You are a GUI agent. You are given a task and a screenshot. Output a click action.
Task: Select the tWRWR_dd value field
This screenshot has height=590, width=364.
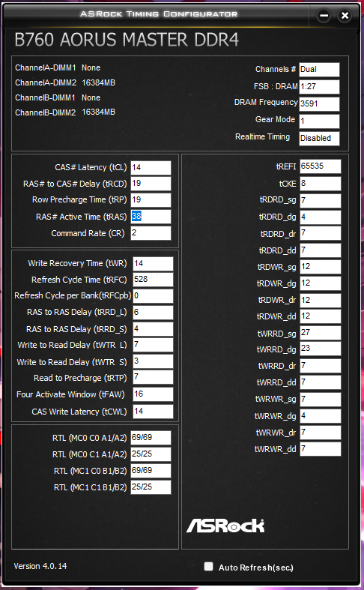[x=321, y=449]
